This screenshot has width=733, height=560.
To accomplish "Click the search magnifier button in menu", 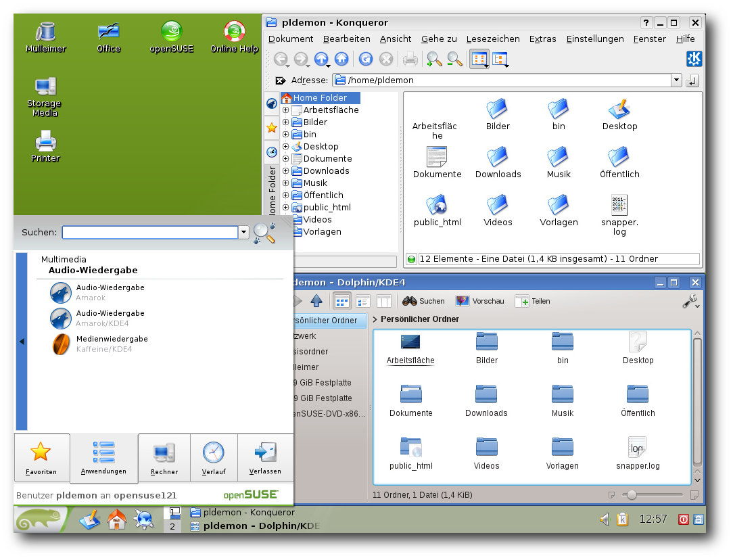I will tap(264, 233).
